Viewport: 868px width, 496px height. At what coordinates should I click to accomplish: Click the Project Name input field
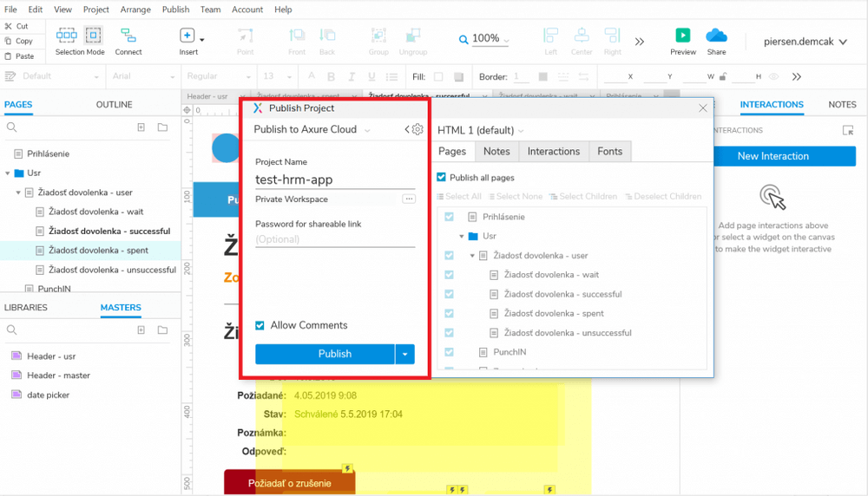(335, 179)
